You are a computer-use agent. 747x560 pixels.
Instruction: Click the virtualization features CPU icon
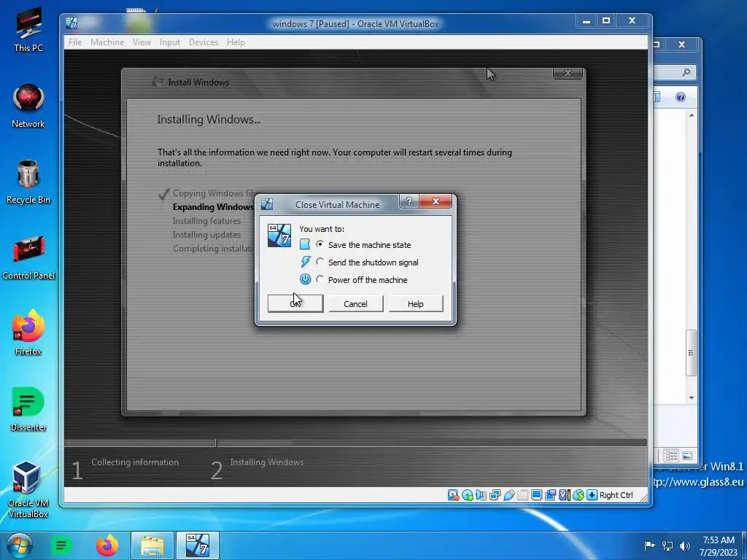coord(564,495)
